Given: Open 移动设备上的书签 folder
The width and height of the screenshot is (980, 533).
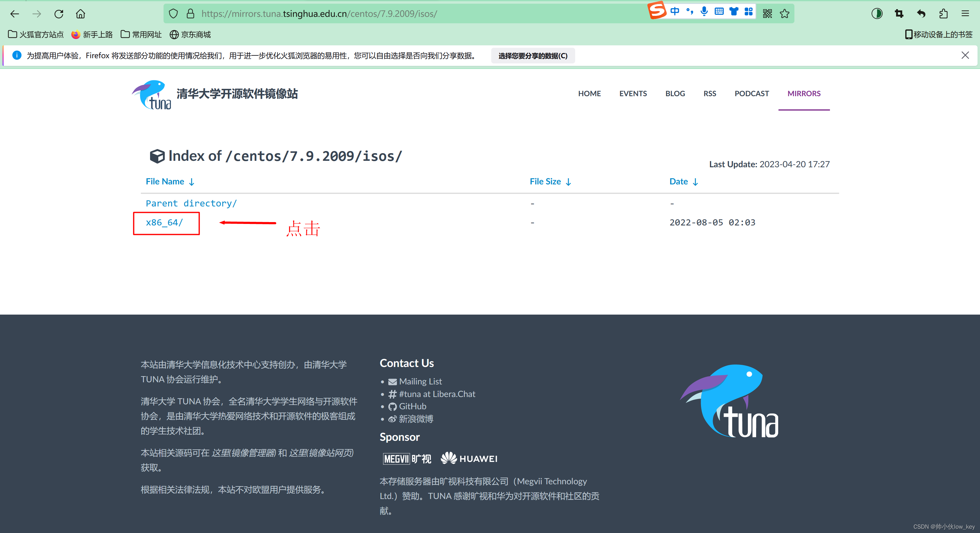Looking at the screenshot, I should (x=939, y=35).
